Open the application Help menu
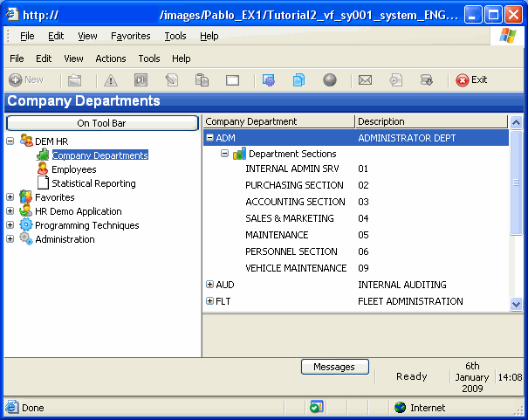This screenshot has height=420, width=528. pos(182,59)
